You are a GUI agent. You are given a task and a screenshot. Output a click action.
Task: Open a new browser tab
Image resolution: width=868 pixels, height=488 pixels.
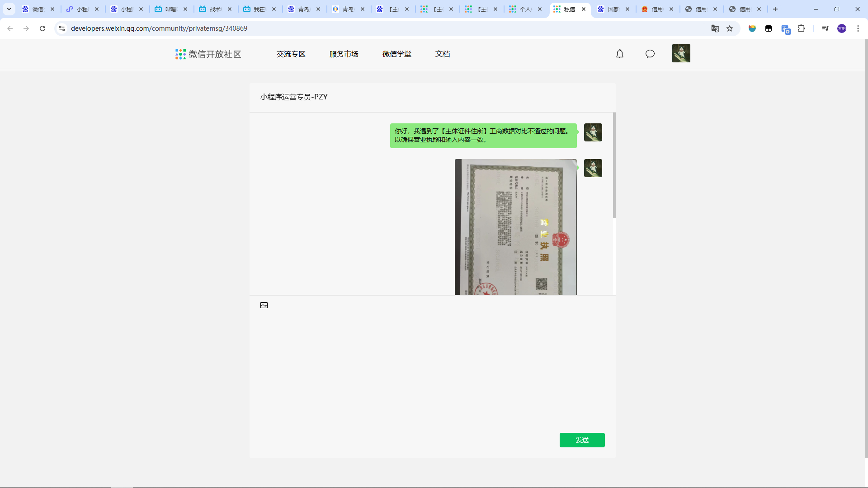775,9
